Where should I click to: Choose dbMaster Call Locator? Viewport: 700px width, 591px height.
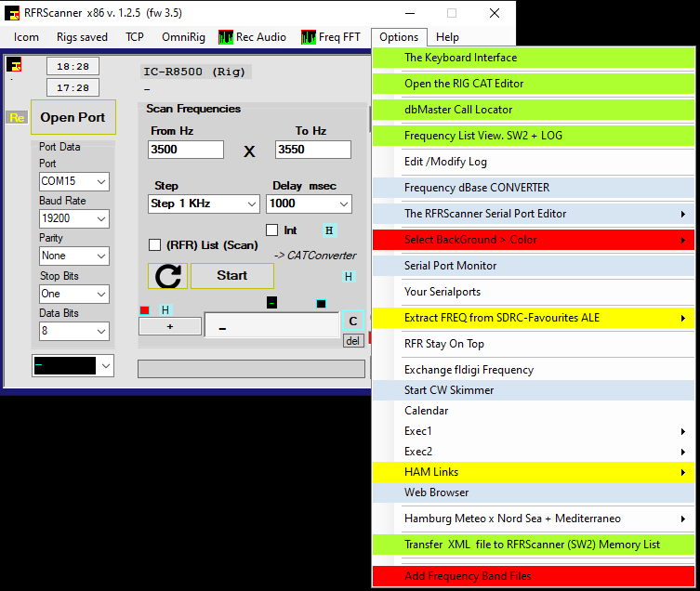click(534, 110)
